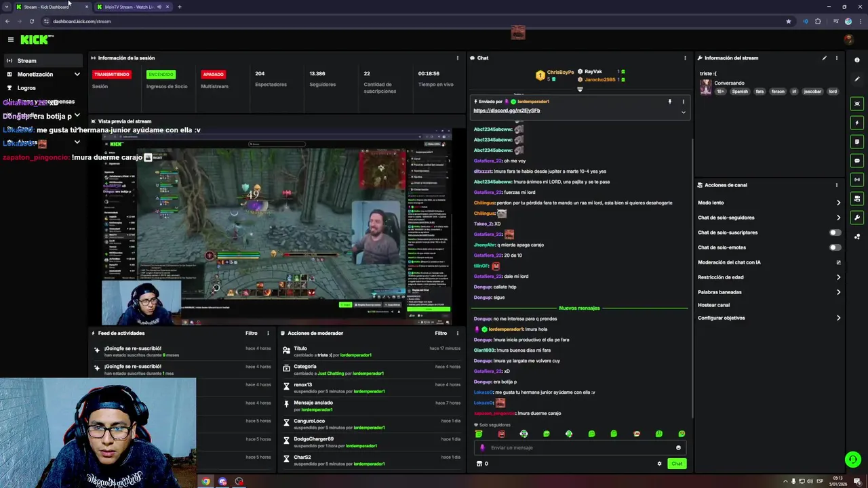Click the chat scrollbar

[692, 278]
